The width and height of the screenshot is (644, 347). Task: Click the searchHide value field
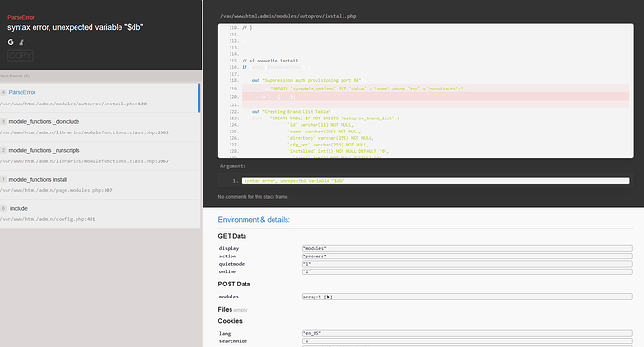pos(468,341)
